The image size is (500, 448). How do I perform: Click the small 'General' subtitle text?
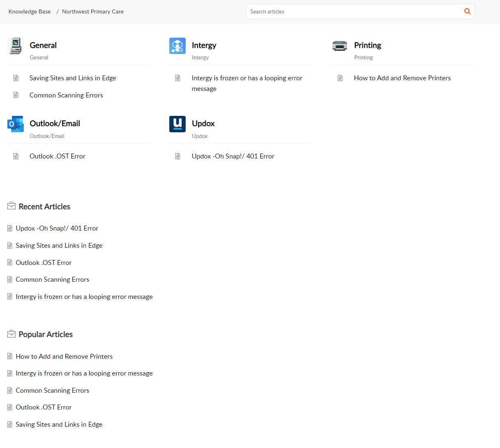[39, 57]
